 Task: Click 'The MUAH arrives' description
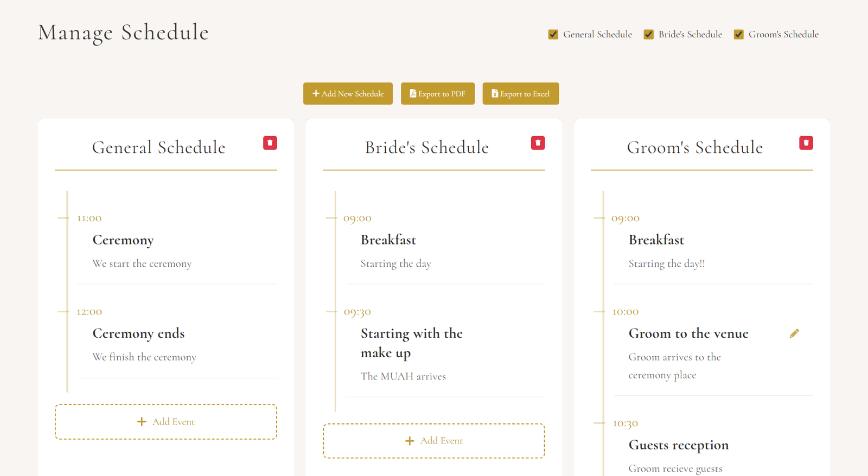[403, 376]
